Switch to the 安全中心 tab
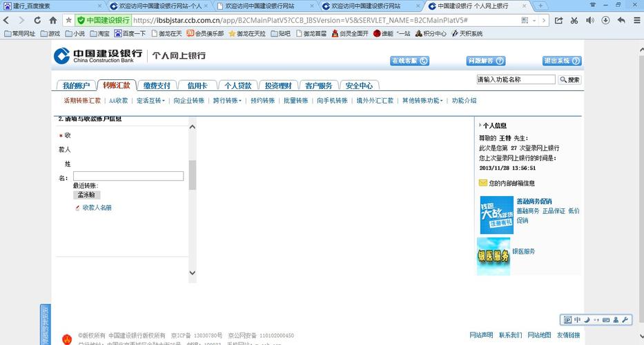This screenshot has width=644, height=345. [359, 86]
